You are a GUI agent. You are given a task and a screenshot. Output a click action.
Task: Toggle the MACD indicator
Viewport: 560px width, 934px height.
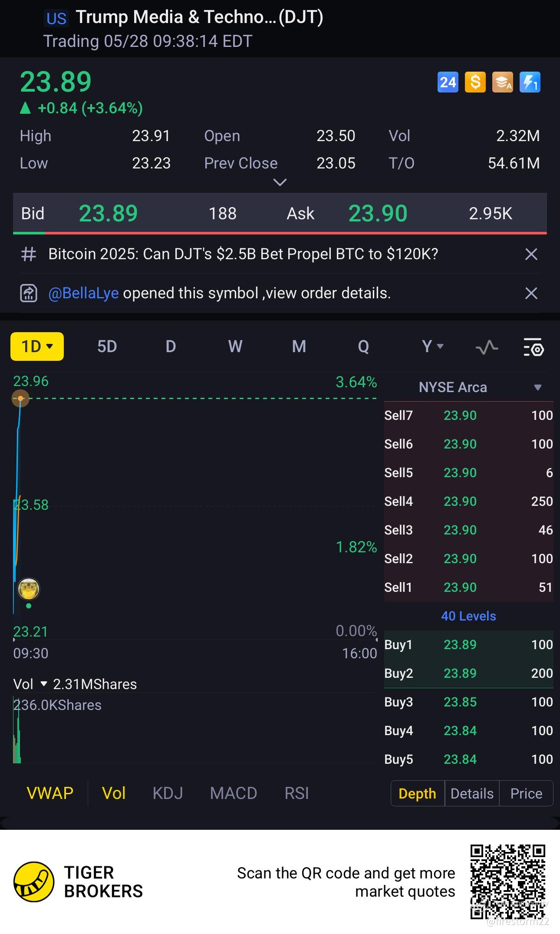tap(234, 793)
